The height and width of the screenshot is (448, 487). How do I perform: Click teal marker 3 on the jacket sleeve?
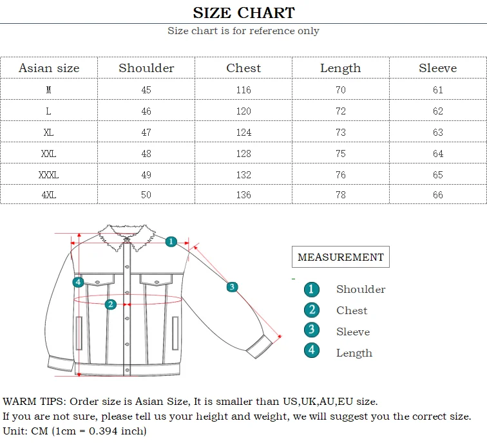(232, 287)
